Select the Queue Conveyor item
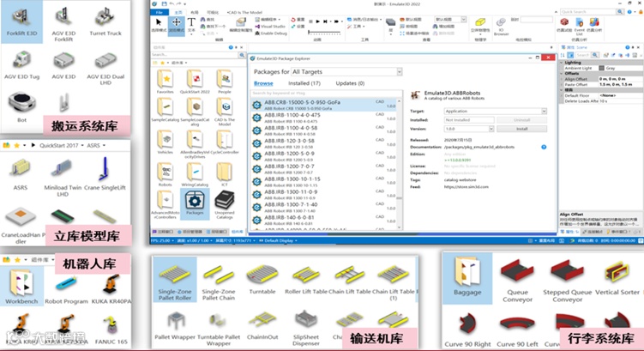Screen dimensions: 644x351 [x=517, y=281]
